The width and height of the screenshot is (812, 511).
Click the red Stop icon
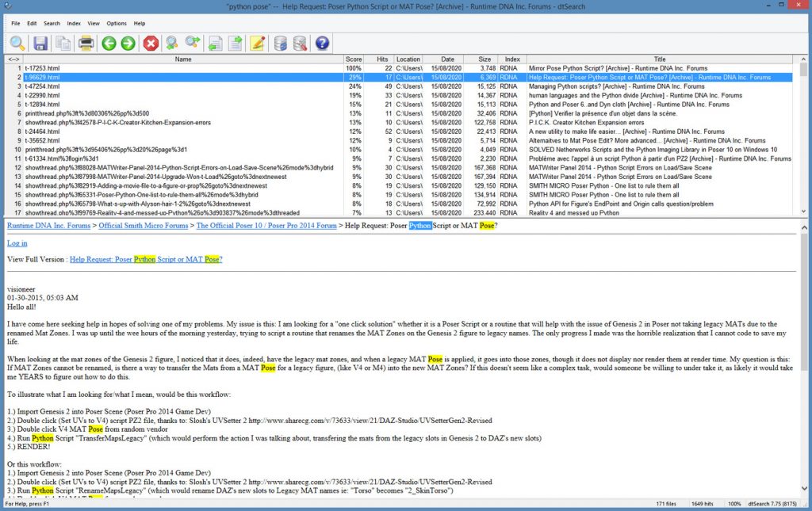coord(151,43)
